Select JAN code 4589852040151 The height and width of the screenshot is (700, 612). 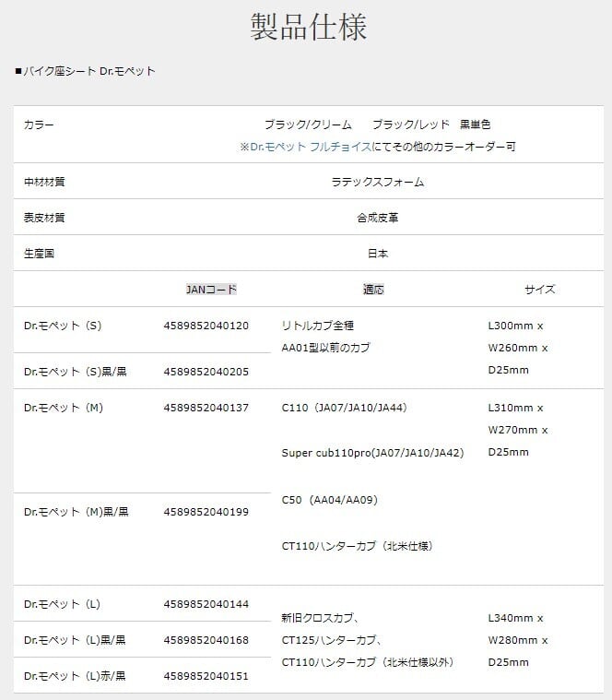click(206, 676)
